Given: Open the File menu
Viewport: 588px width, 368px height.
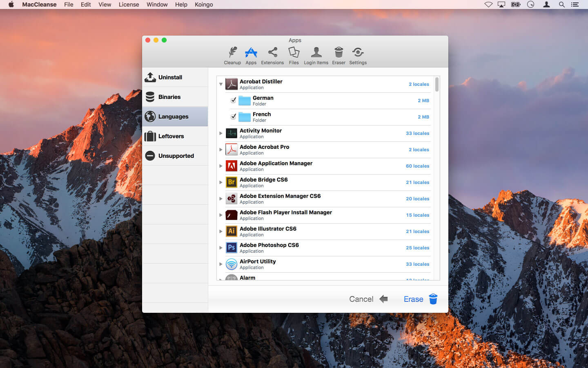Looking at the screenshot, I should [69, 4].
